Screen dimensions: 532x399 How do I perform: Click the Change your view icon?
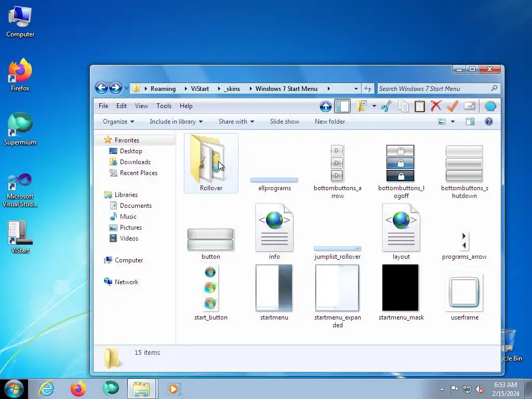coord(442,122)
